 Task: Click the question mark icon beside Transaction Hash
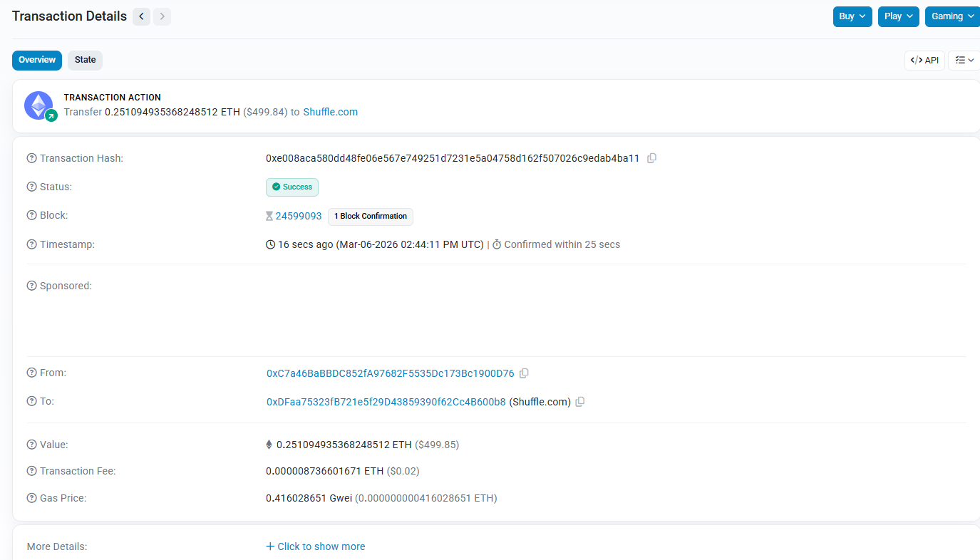[x=30, y=158]
